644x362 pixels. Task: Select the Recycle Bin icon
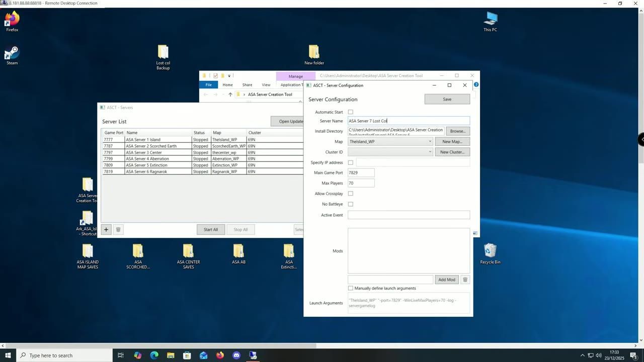tap(490, 254)
